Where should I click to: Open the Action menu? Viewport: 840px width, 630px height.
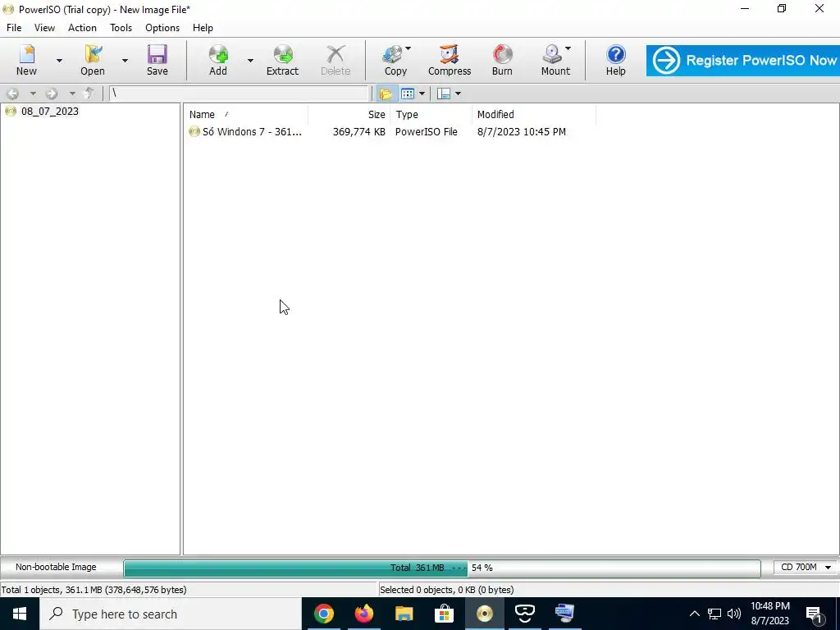coord(82,28)
